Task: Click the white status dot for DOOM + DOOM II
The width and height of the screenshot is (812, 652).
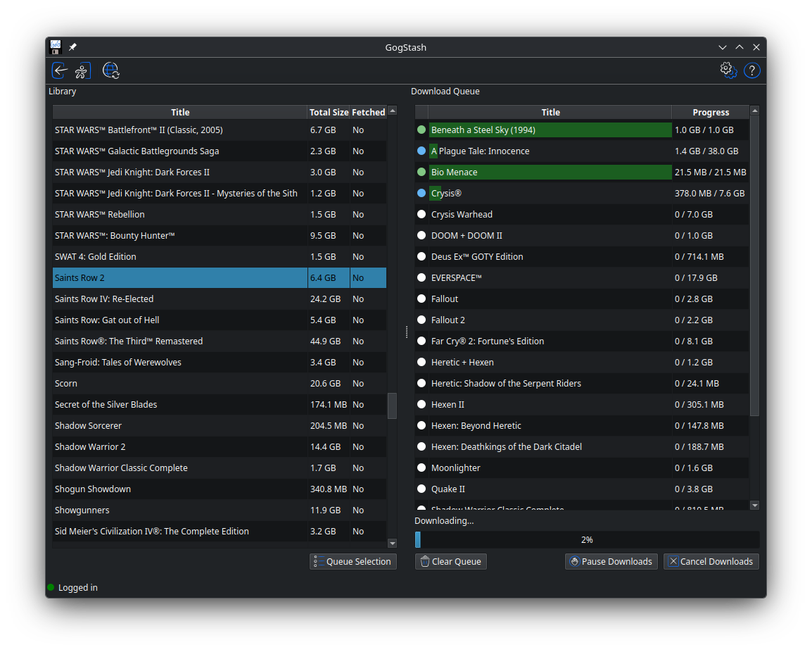Action: click(421, 235)
